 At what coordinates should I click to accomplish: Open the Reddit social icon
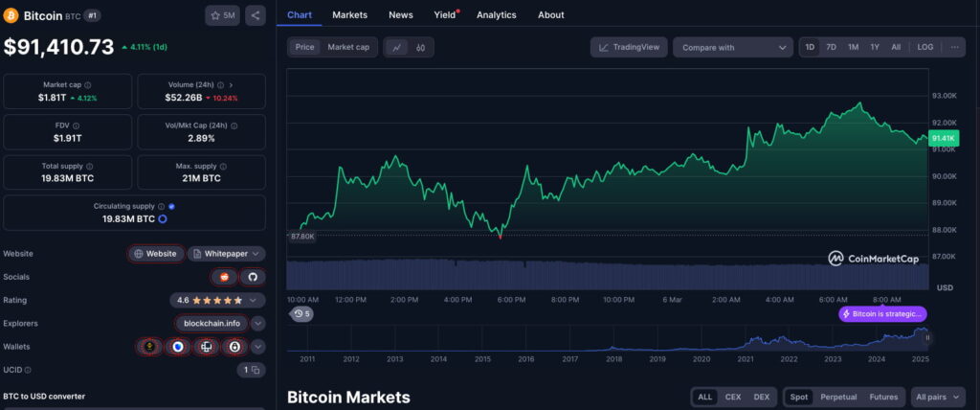pos(225,277)
